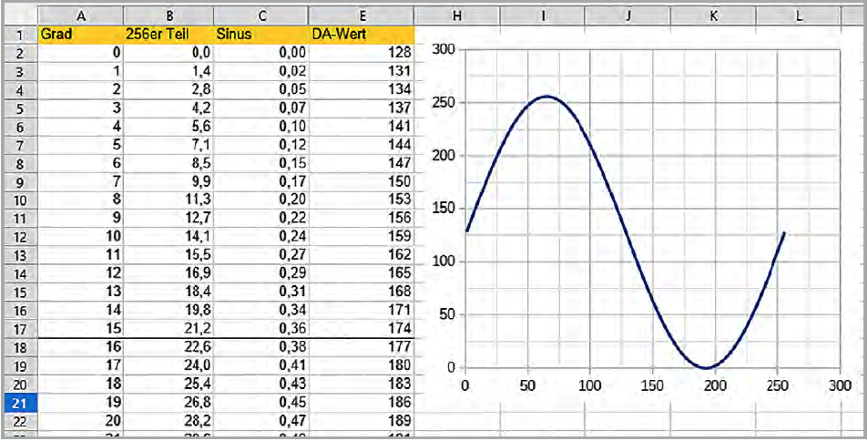The height and width of the screenshot is (441, 868).
Task: Select cell with DA-Wert 159
Action: tap(362, 237)
